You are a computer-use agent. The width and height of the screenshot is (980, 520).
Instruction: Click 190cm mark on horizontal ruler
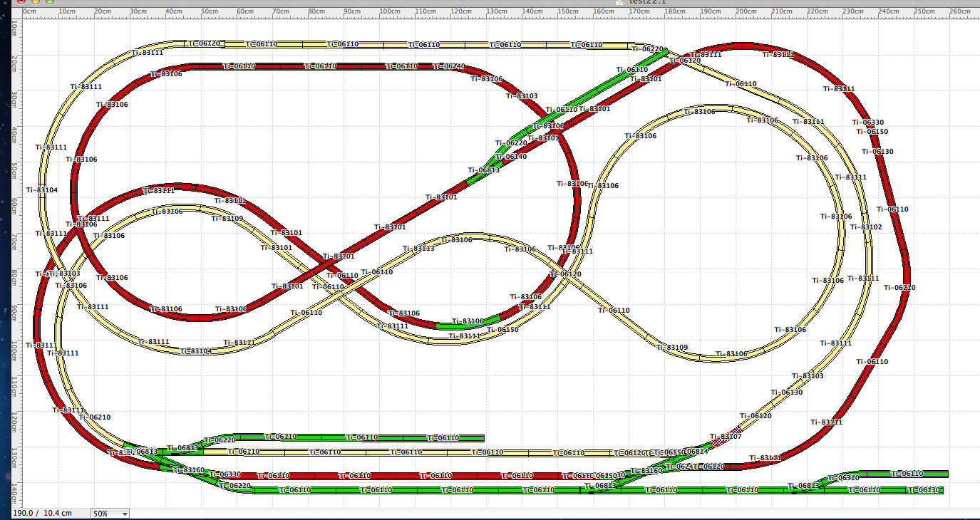pyautogui.click(x=711, y=11)
